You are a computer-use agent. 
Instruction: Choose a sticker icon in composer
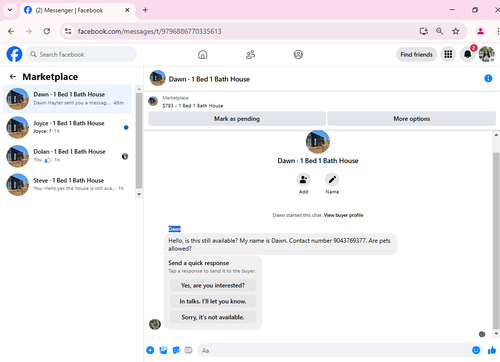pyautogui.click(x=176, y=350)
